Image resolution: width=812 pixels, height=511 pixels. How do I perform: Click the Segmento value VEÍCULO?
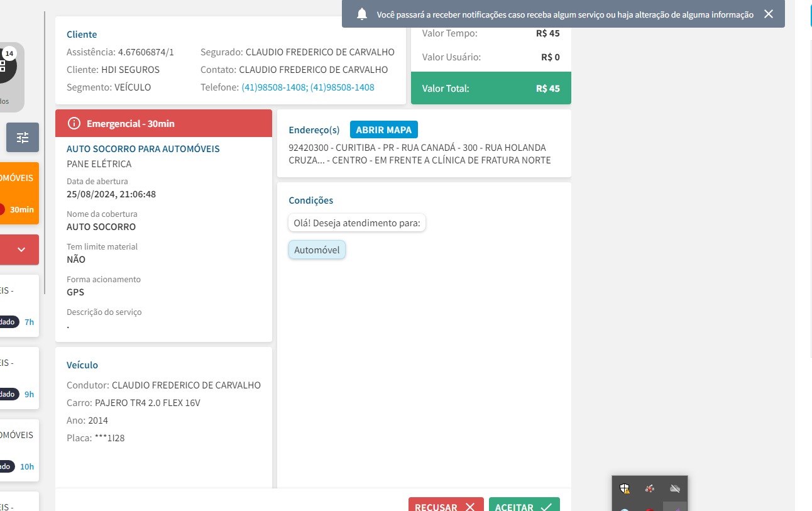[x=133, y=87]
